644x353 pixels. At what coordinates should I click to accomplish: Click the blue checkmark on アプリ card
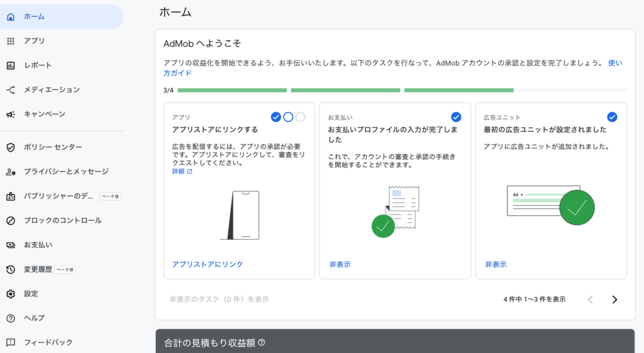[275, 117]
